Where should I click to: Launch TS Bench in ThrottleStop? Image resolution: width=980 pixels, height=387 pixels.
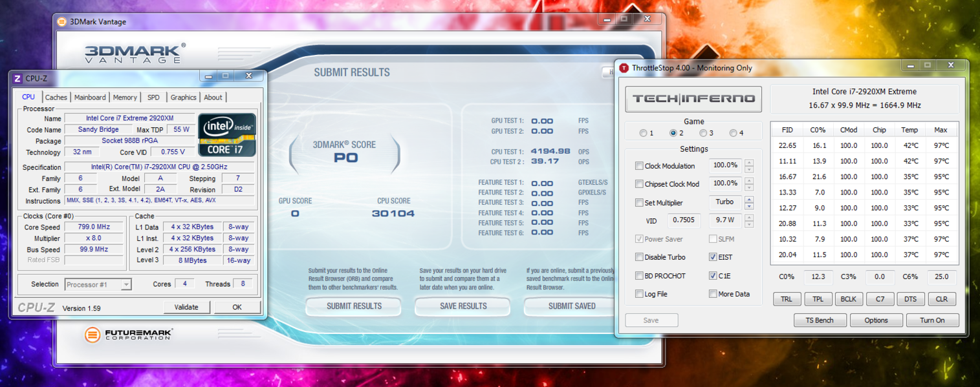click(820, 320)
